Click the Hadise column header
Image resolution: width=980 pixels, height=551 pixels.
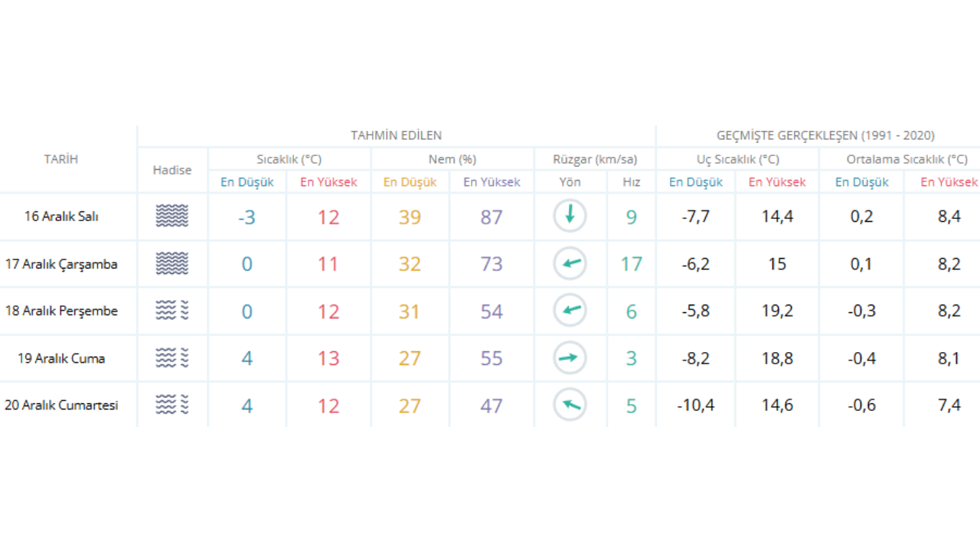click(x=172, y=170)
